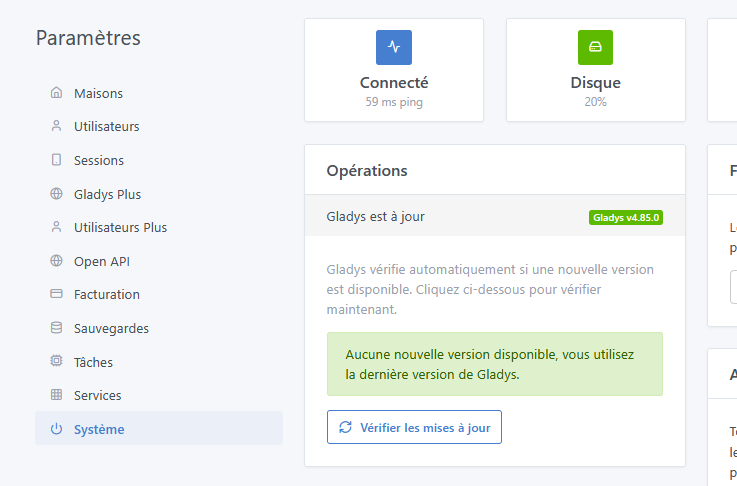Click the Disque card label
Screen dimensions: 737x486
tap(596, 83)
